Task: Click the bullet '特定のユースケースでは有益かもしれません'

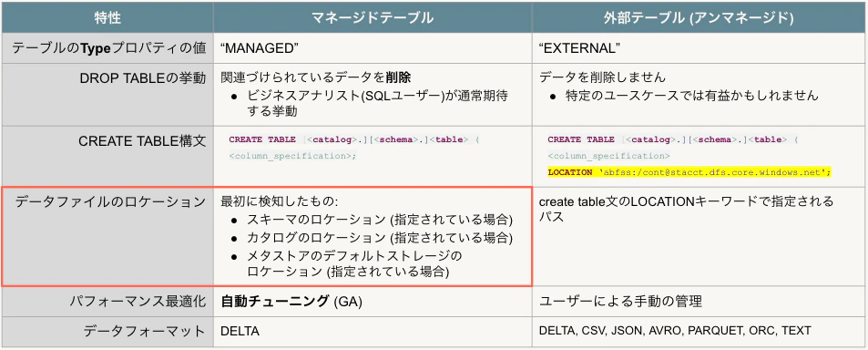Action: [x=684, y=96]
